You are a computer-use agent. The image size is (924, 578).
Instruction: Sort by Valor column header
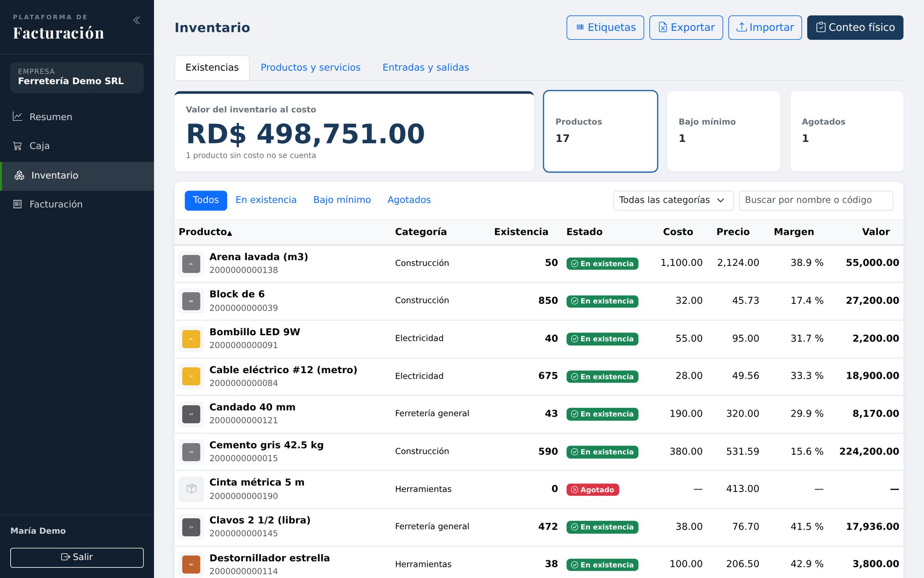[x=875, y=232]
